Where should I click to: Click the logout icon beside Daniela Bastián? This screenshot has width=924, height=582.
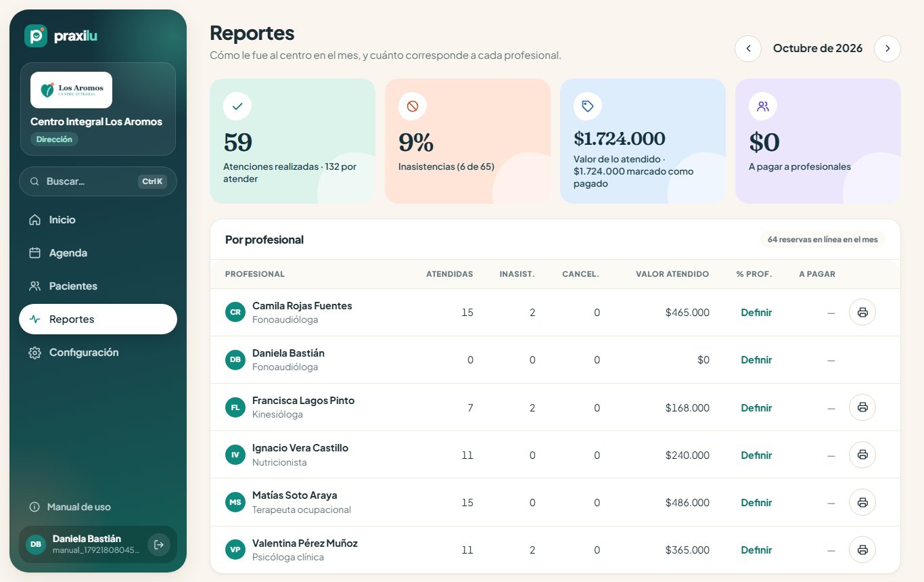point(159,544)
